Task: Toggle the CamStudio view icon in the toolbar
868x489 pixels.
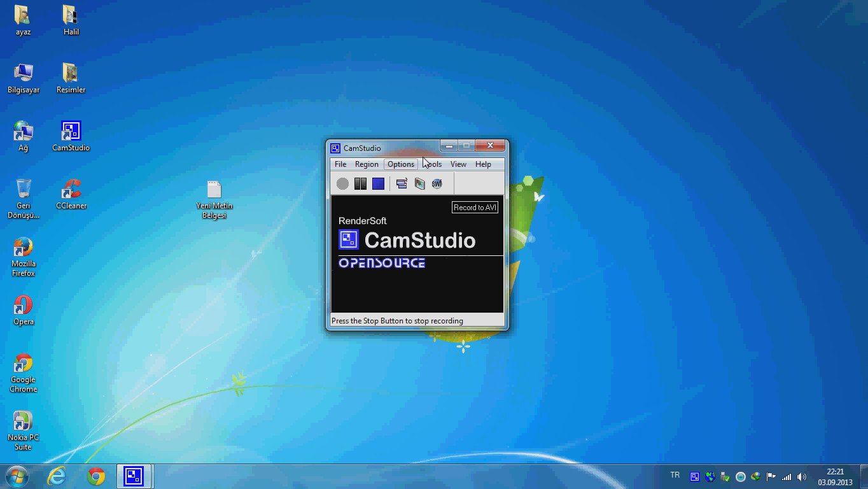Action: pos(402,183)
